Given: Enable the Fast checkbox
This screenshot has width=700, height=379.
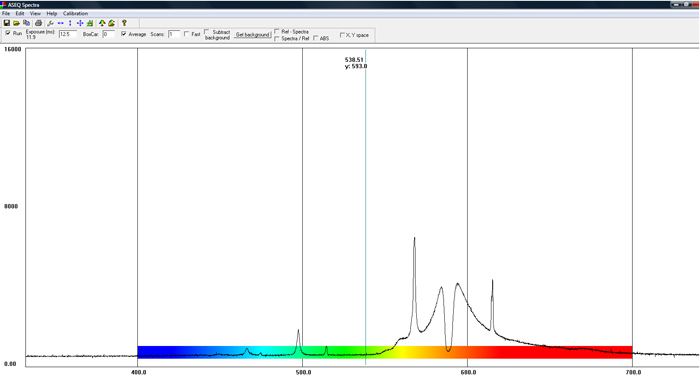Looking at the screenshot, I should (187, 34).
